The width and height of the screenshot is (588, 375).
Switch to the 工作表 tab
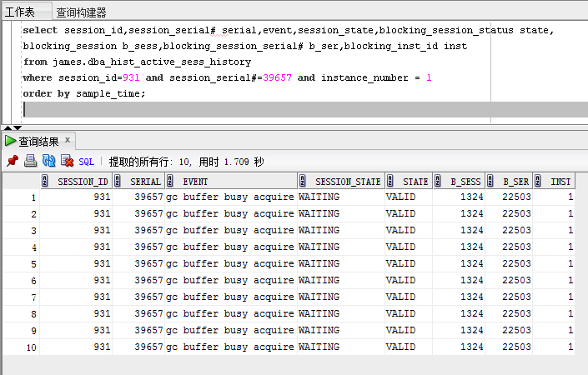(19, 12)
